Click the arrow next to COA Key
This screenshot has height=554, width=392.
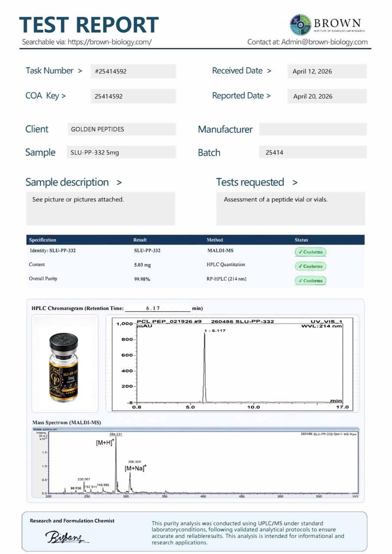point(64,96)
